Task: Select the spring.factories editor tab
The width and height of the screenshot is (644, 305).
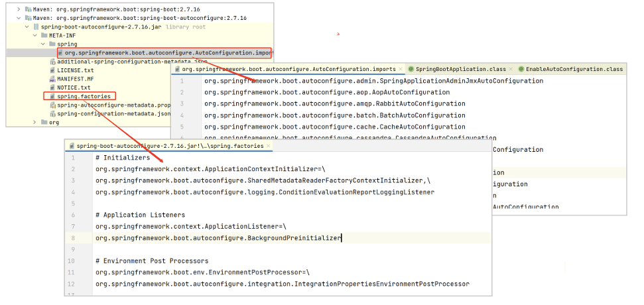Action: [x=170, y=146]
